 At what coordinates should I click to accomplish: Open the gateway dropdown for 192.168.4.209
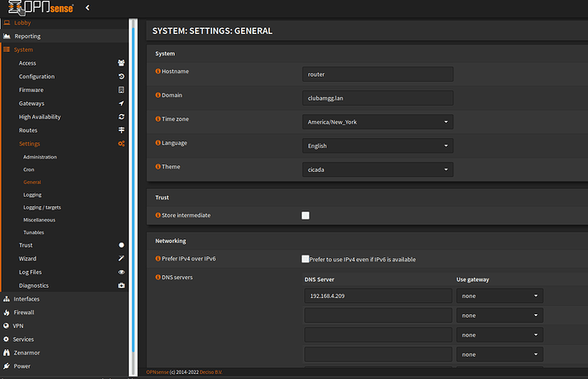pos(499,296)
